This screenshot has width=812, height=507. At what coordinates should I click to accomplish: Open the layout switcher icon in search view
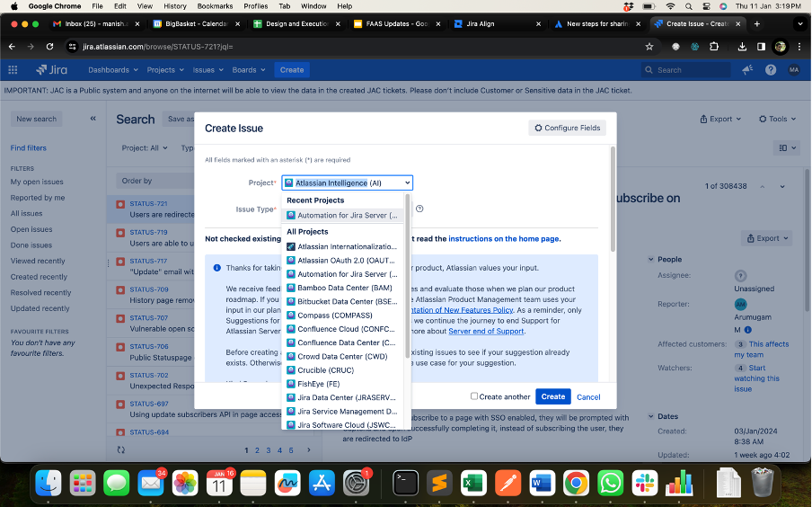coord(786,147)
